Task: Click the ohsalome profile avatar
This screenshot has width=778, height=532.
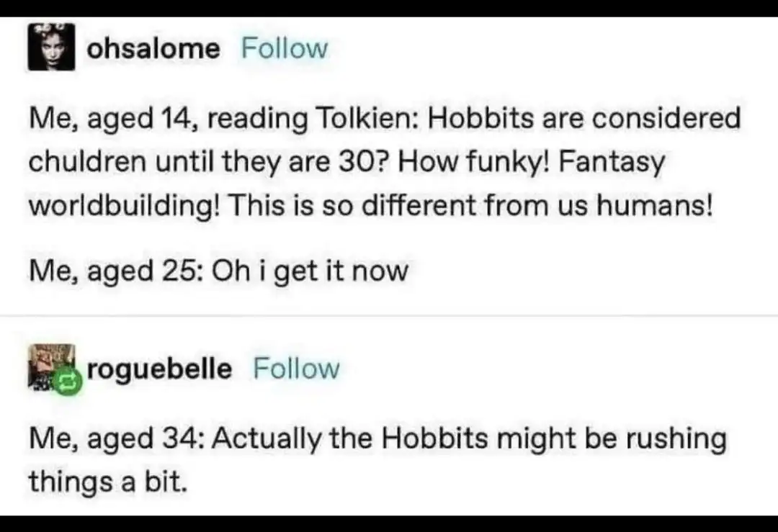Action: point(51,48)
